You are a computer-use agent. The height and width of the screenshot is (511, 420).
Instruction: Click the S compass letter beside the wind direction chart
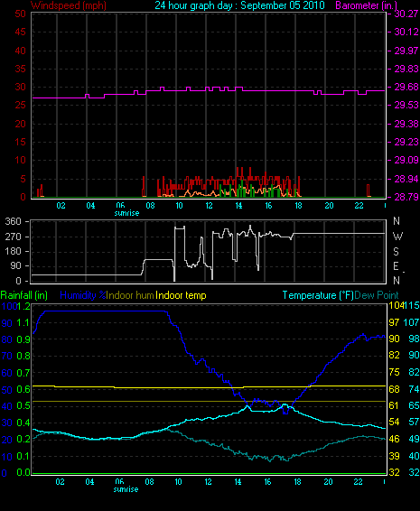pyautogui.click(x=397, y=251)
